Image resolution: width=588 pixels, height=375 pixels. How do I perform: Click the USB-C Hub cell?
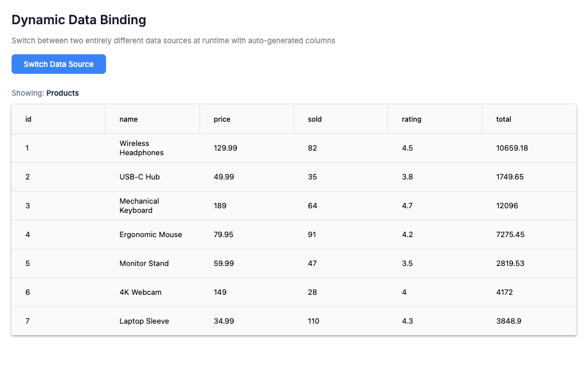[140, 177]
